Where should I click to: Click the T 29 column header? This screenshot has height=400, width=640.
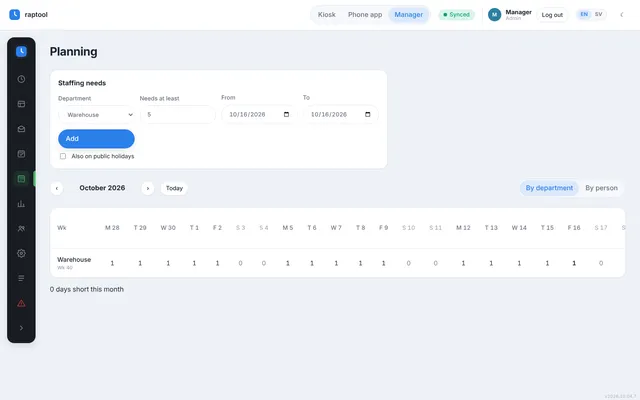[x=140, y=228]
